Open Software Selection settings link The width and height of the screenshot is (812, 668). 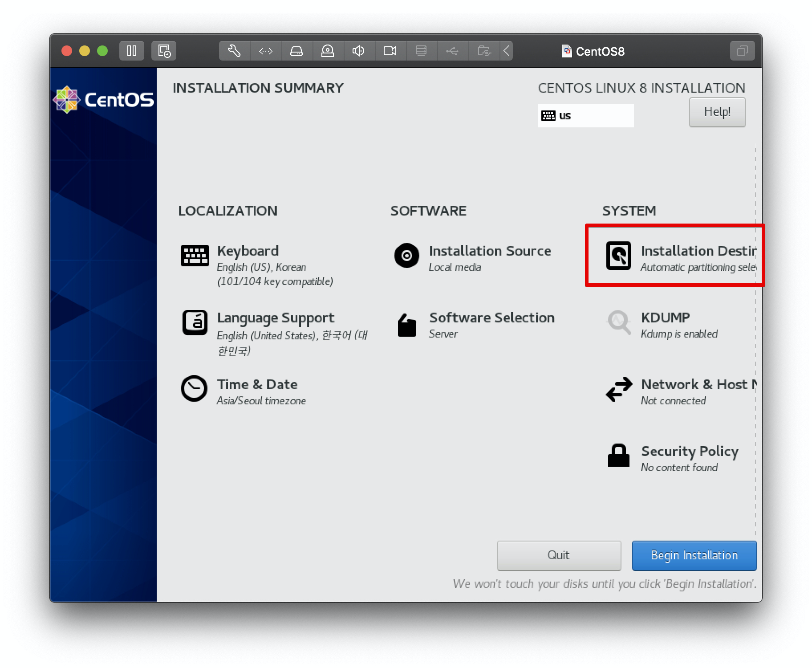coord(491,318)
